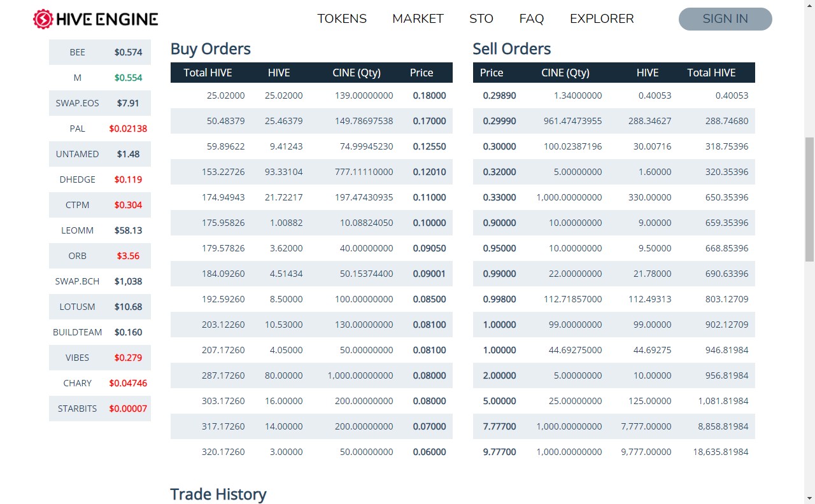Select the PAL token row
This screenshot has height=504, width=815.
[100, 129]
